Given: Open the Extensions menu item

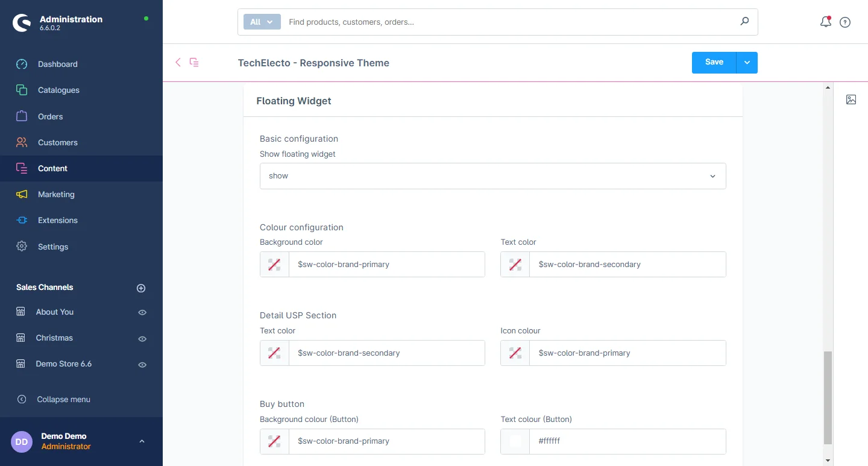Looking at the screenshot, I should point(57,220).
